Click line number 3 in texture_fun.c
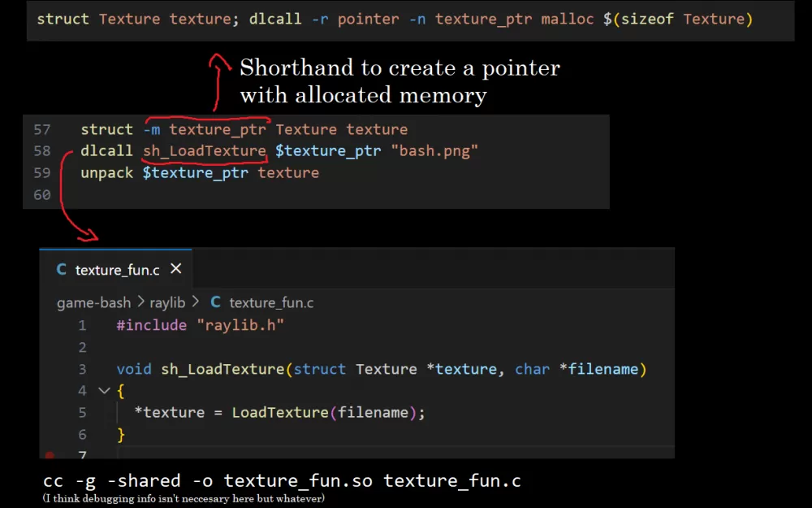The height and width of the screenshot is (508, 812). tap(82, 369)
